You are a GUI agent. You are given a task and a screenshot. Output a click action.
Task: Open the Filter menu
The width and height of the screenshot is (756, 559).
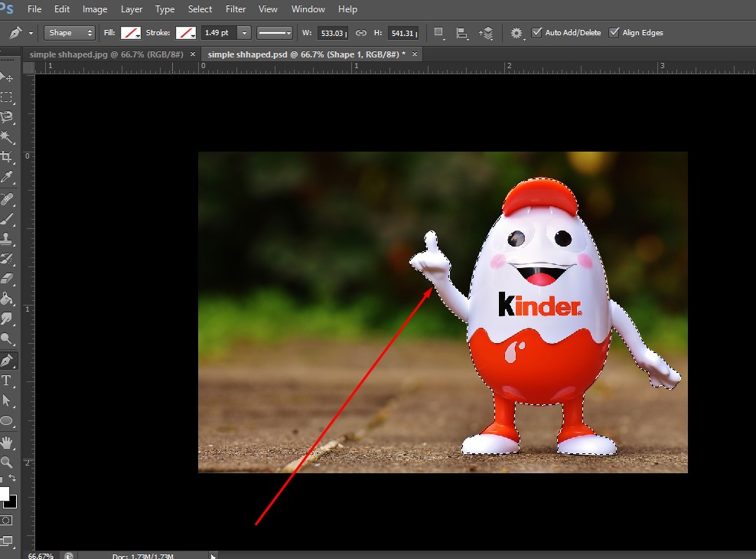235,9
